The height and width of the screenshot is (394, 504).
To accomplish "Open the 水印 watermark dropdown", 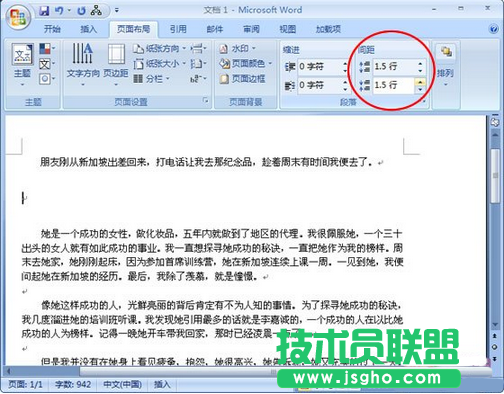I will click(237, 49).
